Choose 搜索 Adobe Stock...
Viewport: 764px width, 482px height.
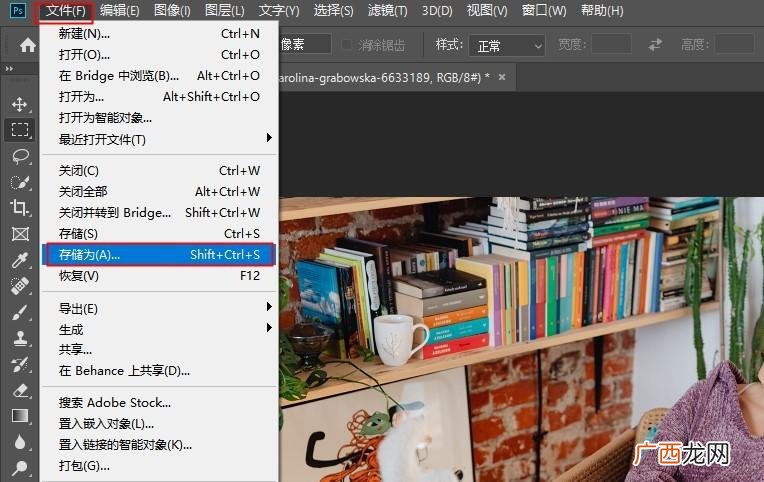[x=159, y=403]
